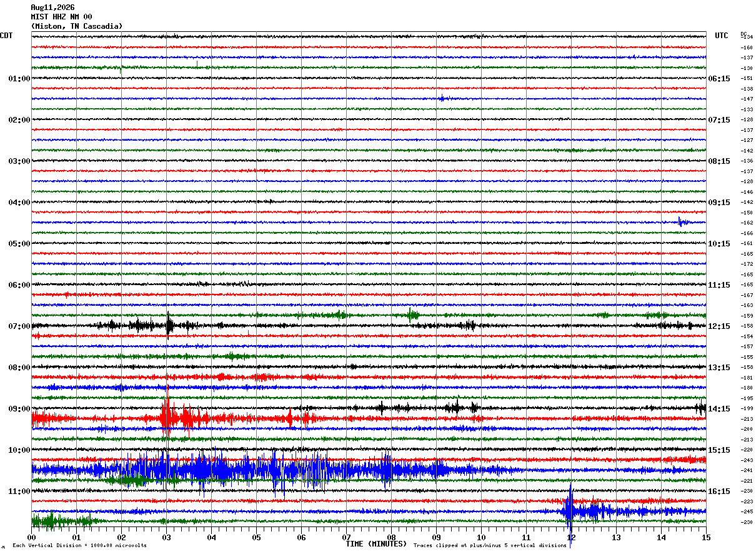Select the large blue earthquake burst near minute 12

[570, 511]
